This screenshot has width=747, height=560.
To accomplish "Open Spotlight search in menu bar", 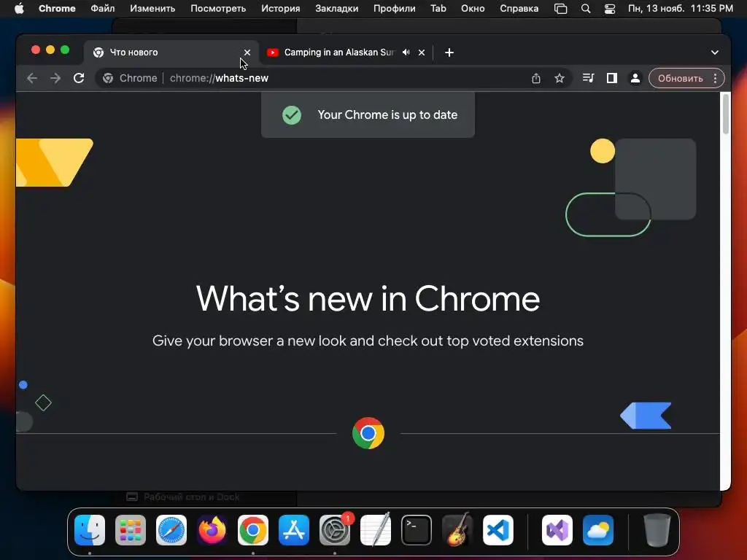I will coord(586,9).
